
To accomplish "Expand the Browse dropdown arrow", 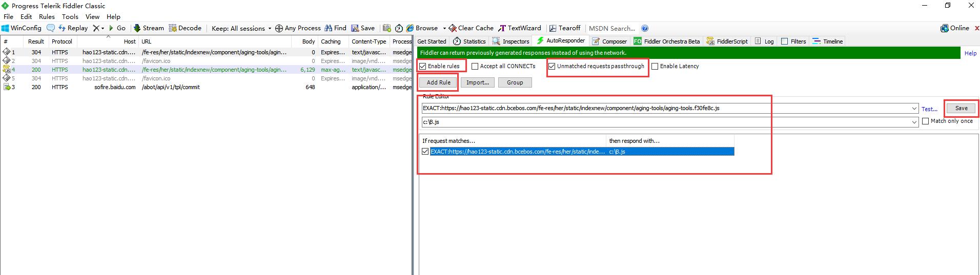I will 444,29.
